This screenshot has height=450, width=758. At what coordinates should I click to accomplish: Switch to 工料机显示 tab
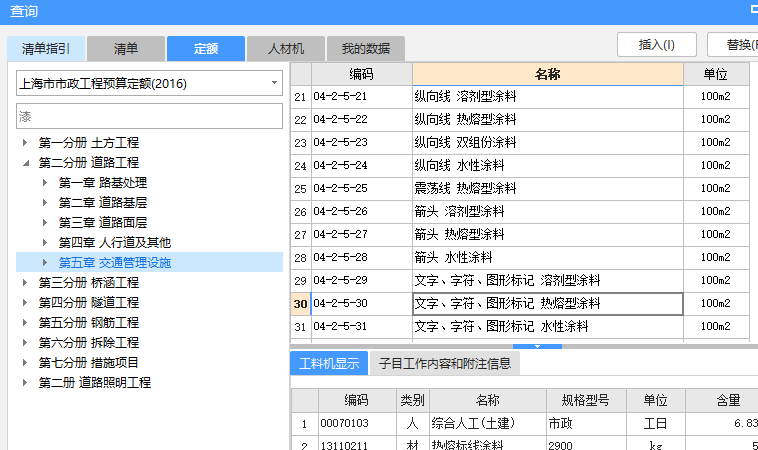click(329, 363)
